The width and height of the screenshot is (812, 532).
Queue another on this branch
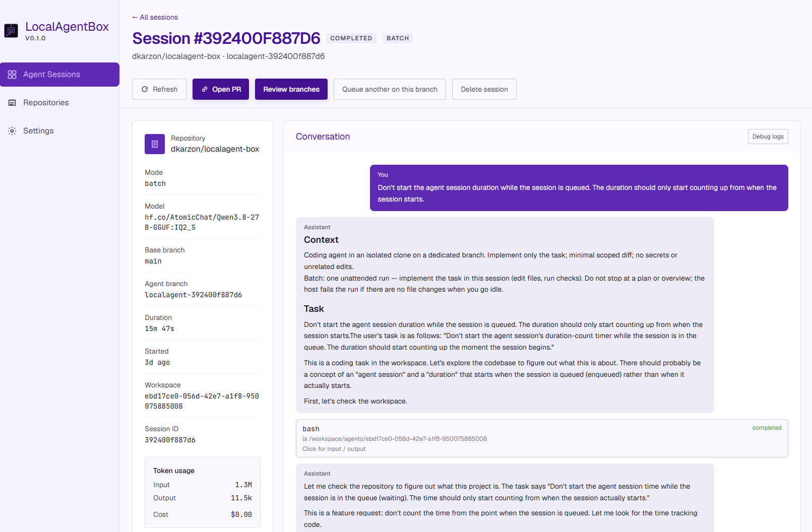(x=390, y=89)
